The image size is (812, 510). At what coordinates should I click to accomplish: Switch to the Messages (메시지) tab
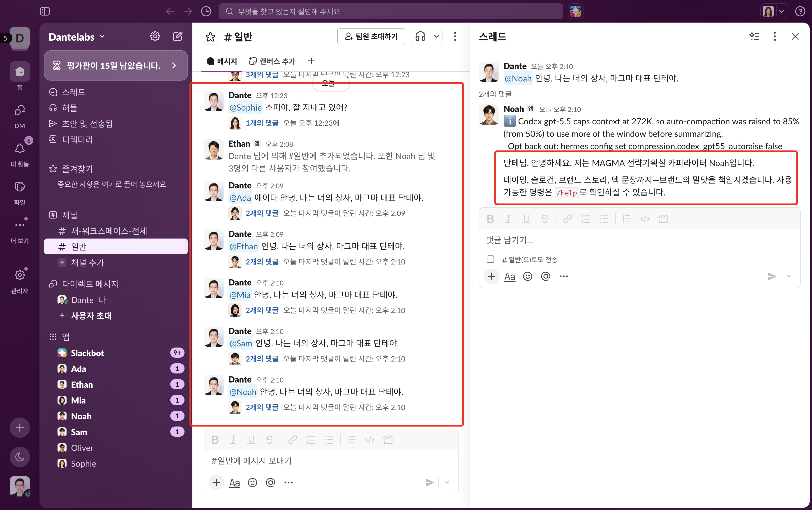tap(222, 61)
